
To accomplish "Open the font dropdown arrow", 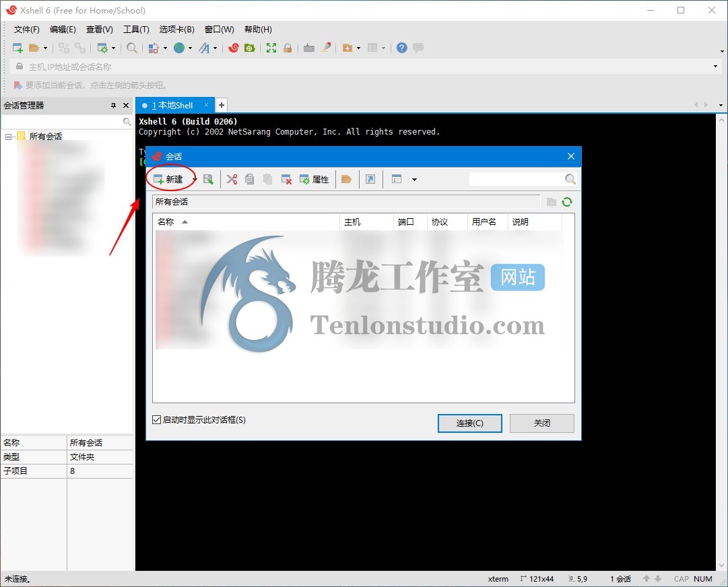I will (215, 48).
